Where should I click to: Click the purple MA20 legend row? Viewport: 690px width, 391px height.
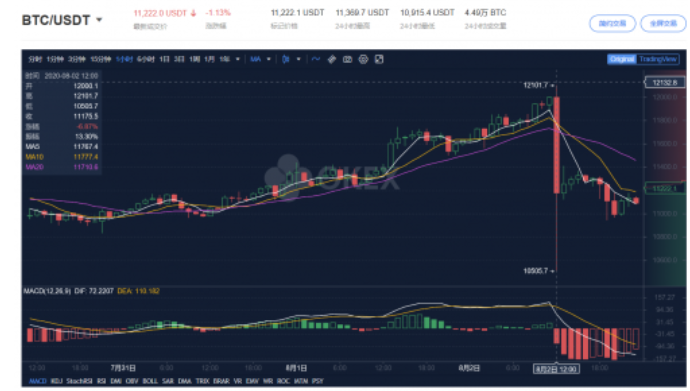(x=62, y=167)
